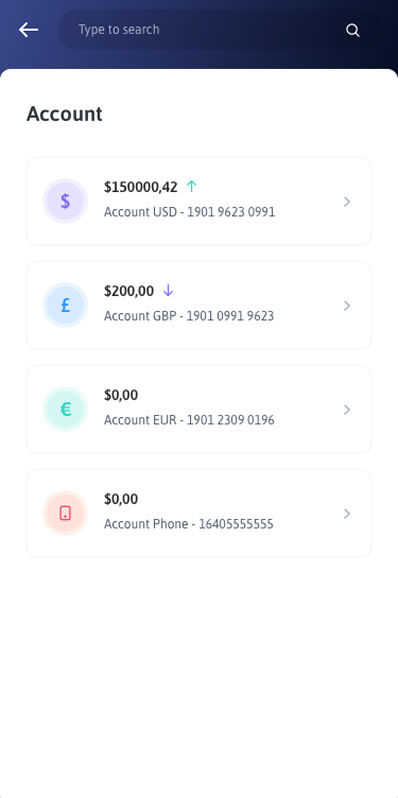This screenshot has width=398, height=798.
Task: Expand the Account GBP row chevron
Action: coord(347,305)
